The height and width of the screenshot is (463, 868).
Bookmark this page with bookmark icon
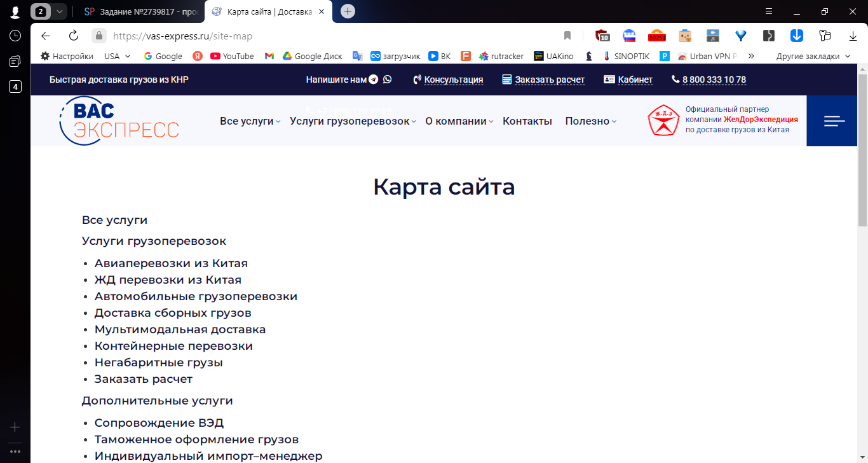(x=567, y=36)
